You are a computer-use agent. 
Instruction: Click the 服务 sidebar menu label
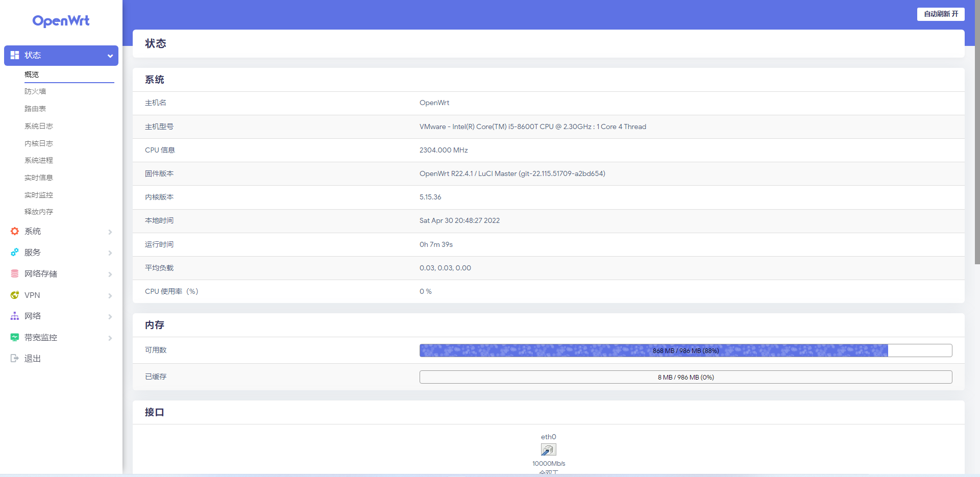[33, 253]
